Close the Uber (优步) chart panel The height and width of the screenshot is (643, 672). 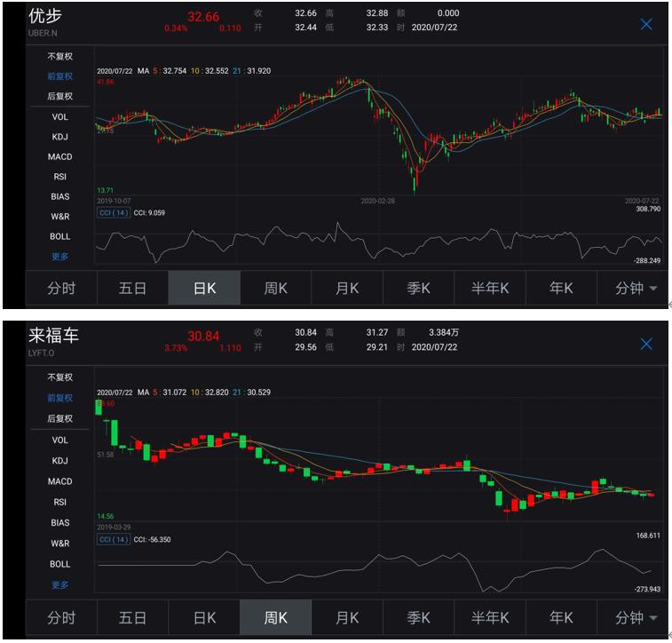point(646,24)
